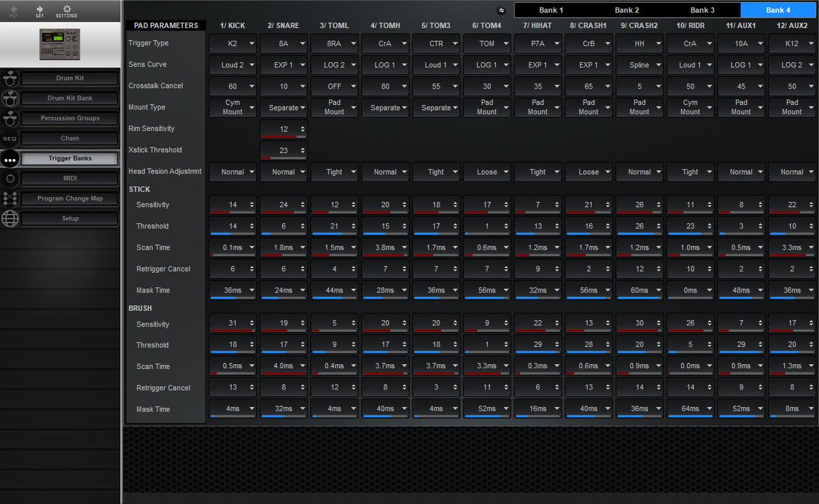Open TOML Crosstalk Cancel dropdown showing OFF

point(334,87)
